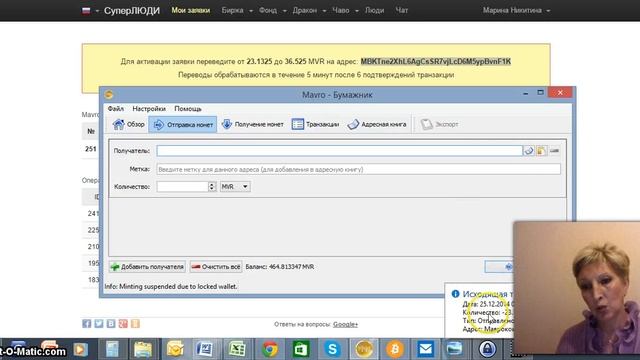Expand the Чаво navbar dropdown
This screenshot has width=640, height=360.
coord(345,10)
